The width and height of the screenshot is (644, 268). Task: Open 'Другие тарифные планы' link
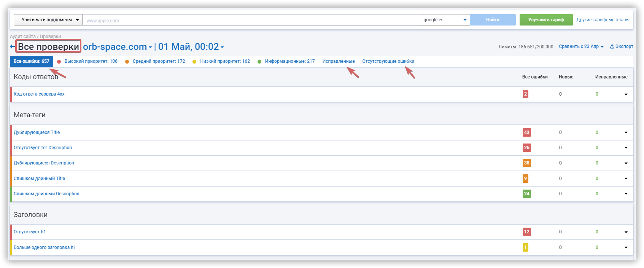pos(603,20)
